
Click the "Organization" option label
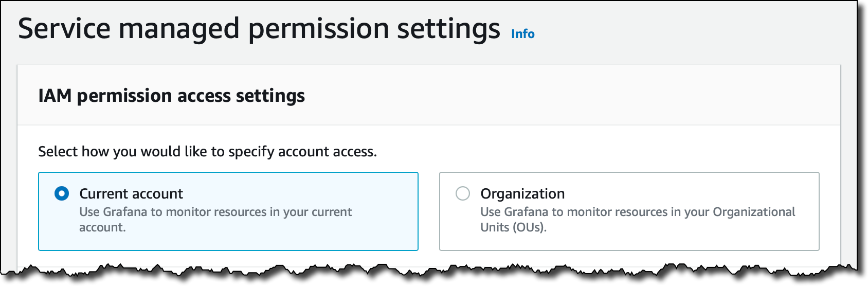[x=522, y=194]
